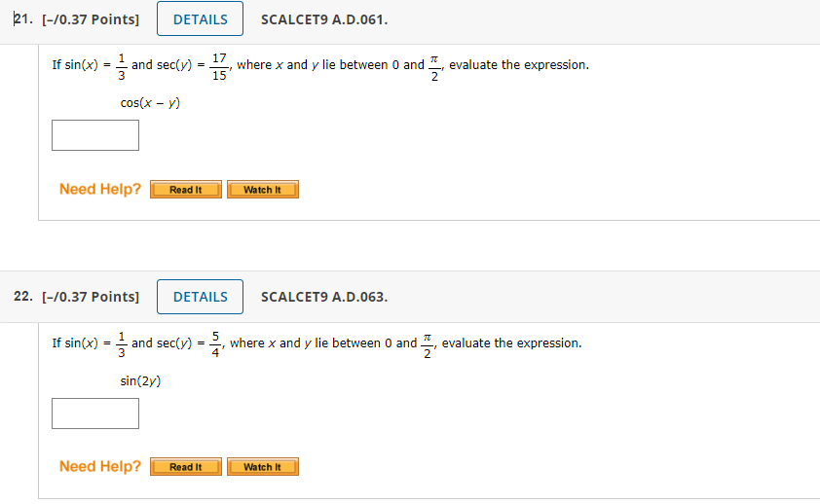Image resolution: width=820 pixels, height=504 pixels.
Task: Click the Need Help? label in question 21
Action: (x=100, y=189)
